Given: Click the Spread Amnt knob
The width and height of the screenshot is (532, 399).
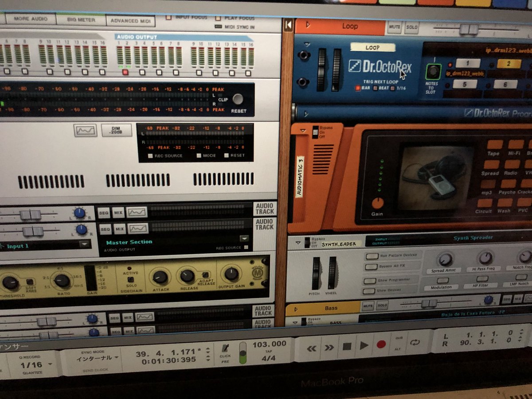Looking at the screenshot, I should [445, 259].
